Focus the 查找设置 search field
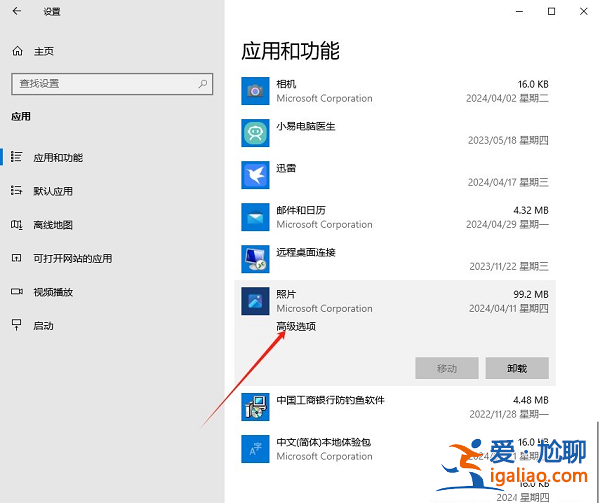Image resolution: width=600 pixels, height=503 pixels. pos(112,84)
